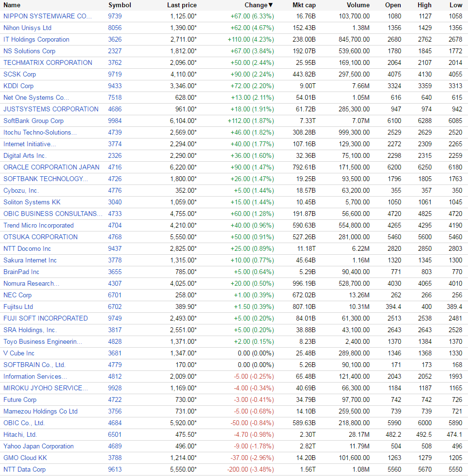Open Mamezou Holdings Co Ltd link
The height and width of the screenshot is (476, 468).
[x=40, y=411]
